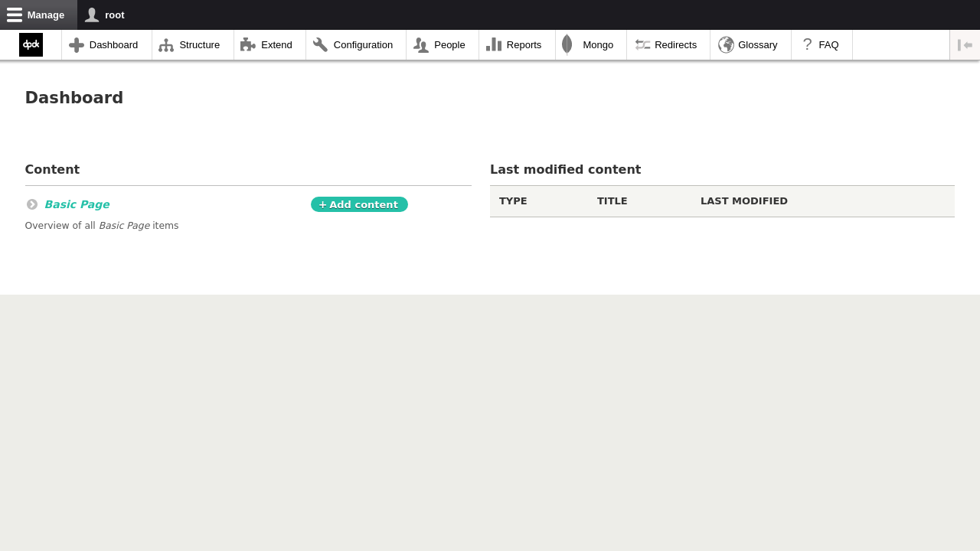Image resolution: width=980 pixels, height=551 pixels.
Task: Open the Glossary menu item label
Action: coord(758,45)
